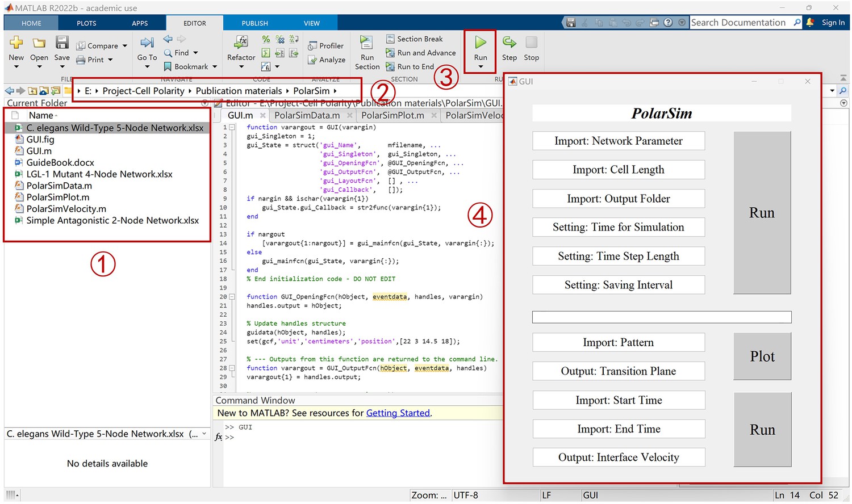
Task: Select LGL-1 Mutant 4-Node Network.xlsx file
Action: pos(99,174)
